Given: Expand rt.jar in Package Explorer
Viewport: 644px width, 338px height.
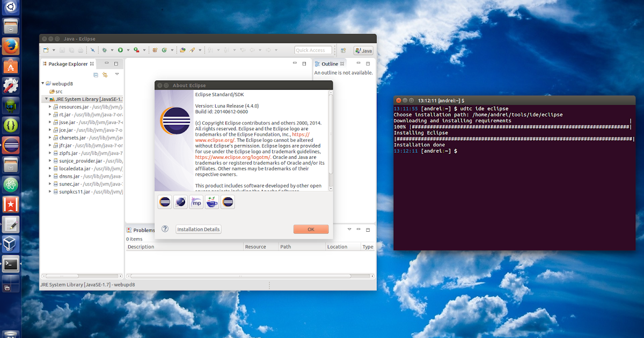Looking at the screenshot, I should 49,114.
